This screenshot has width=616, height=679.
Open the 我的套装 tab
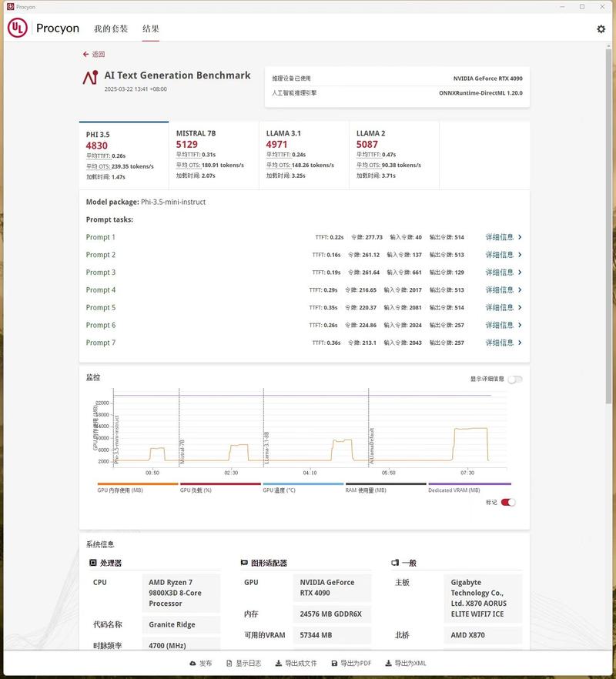click(111, 28)
